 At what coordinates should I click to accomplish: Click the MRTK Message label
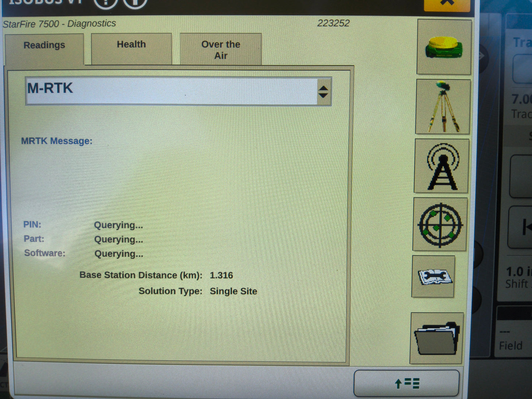[57, 141]
